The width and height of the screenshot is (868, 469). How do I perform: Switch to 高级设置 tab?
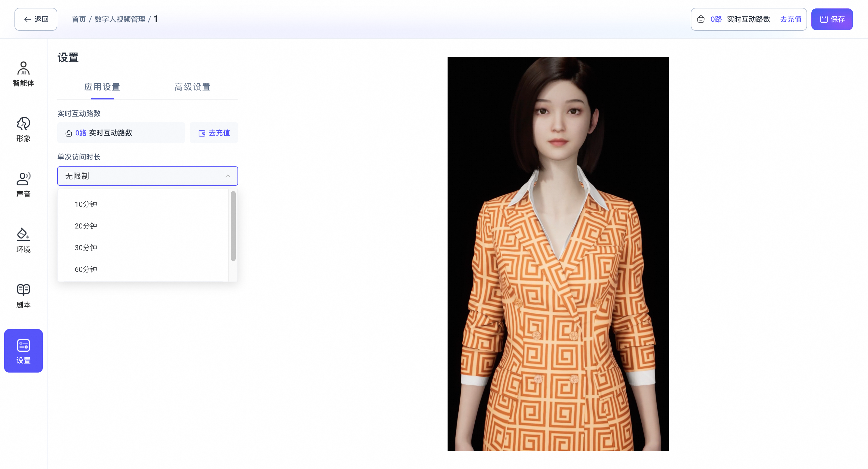(x=193, y=87)
